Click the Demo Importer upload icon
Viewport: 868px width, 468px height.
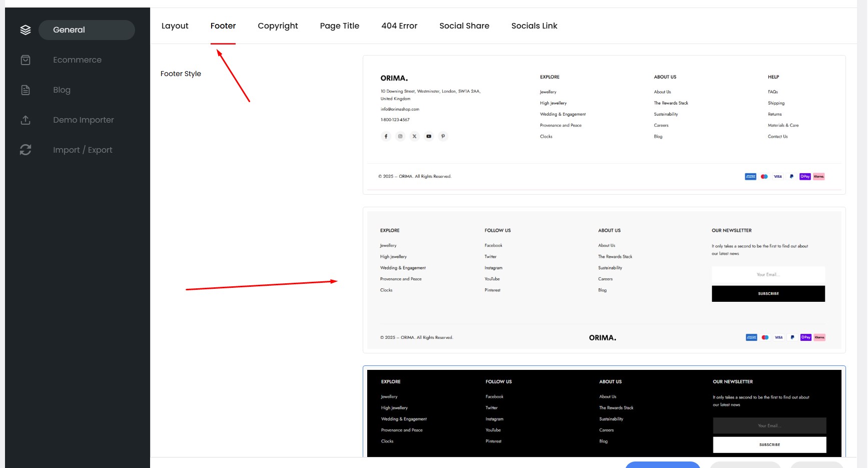26,120
